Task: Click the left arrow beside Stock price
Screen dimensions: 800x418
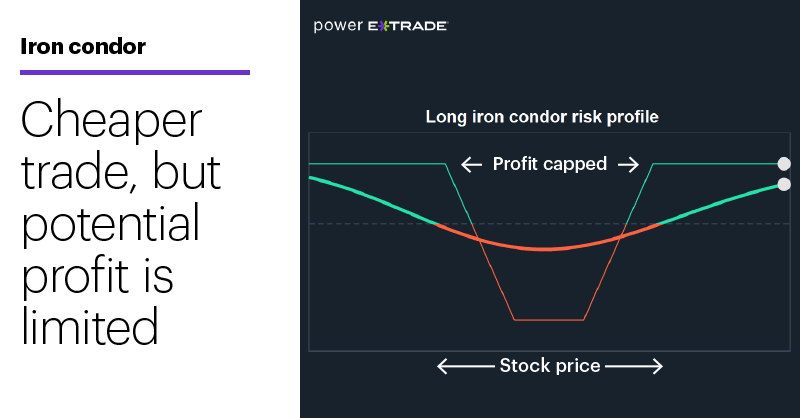Action: (x=466, y=366)
